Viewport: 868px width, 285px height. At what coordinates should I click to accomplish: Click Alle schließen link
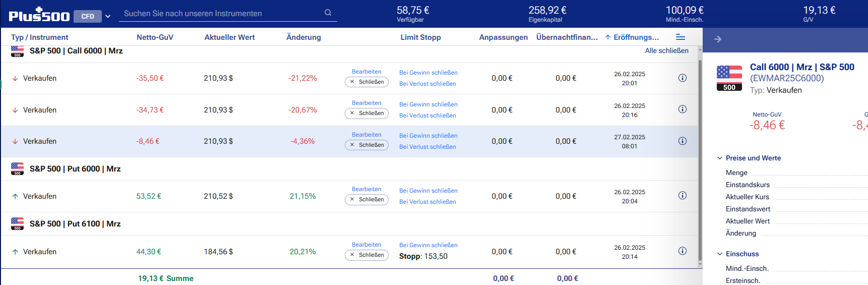coord(666,50)
